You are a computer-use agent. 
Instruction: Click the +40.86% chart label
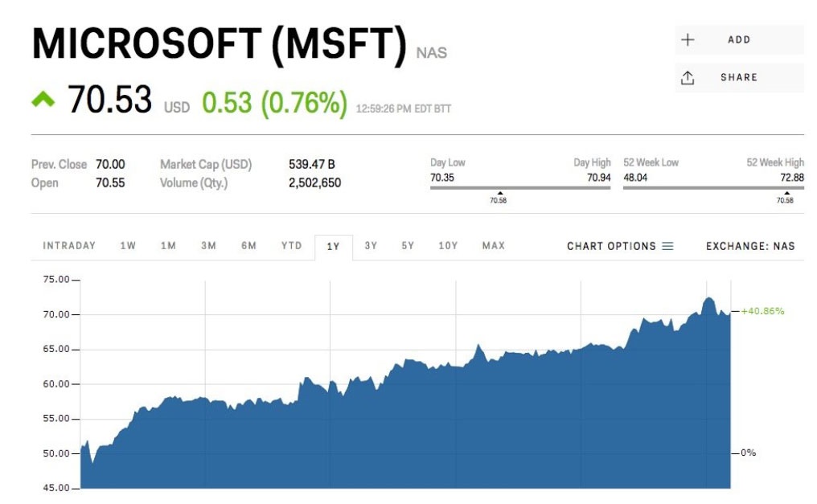coord(762,311)
